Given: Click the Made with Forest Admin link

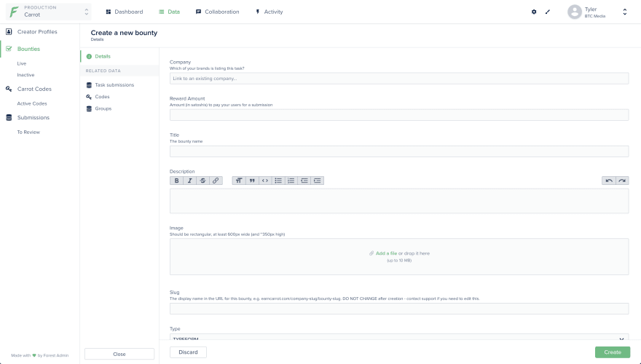Looking at the screenshot, I should 39,355.
